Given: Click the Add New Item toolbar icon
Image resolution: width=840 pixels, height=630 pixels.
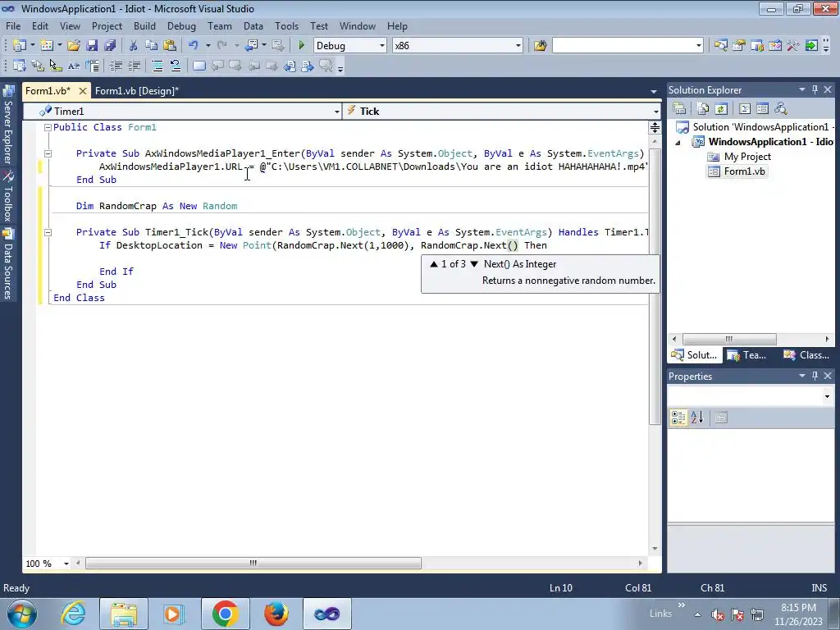Looking at the screenshot, I should point(47,46).
